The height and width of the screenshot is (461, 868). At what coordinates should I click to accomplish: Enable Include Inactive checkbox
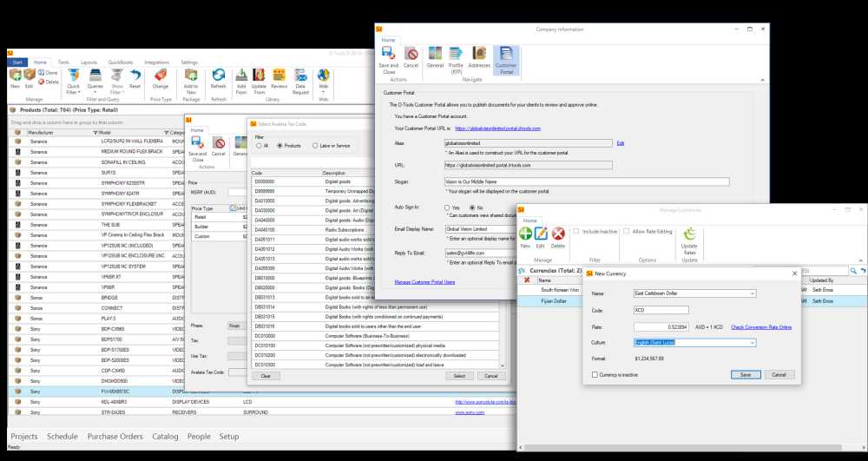pos(576,231)
